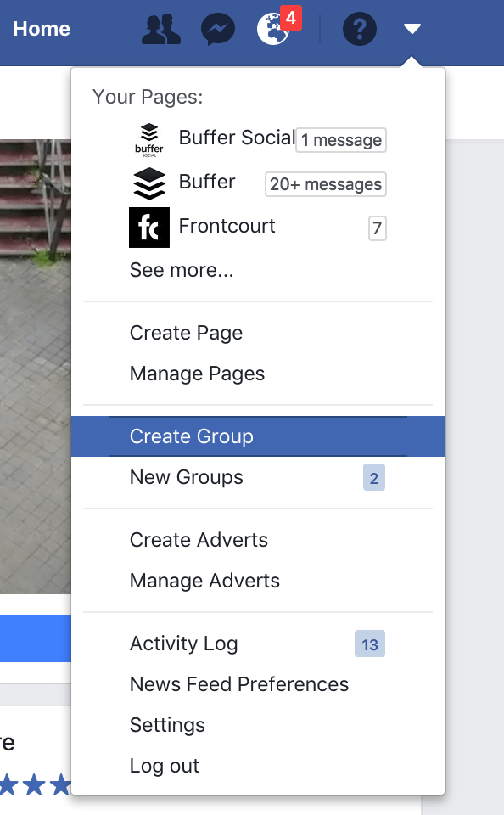Click the Frontcourt notification count 7
This screenshot has width=504, height=815.
click(378, 228)
